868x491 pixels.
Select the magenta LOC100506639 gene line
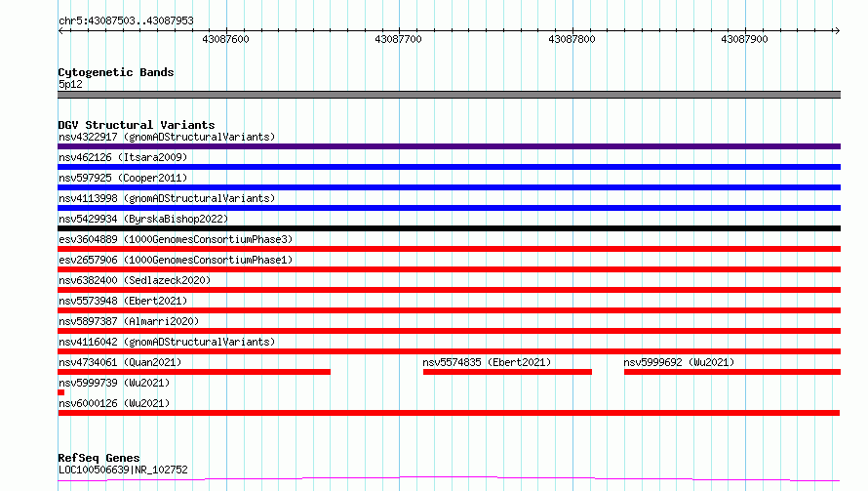tap(449, 479)
